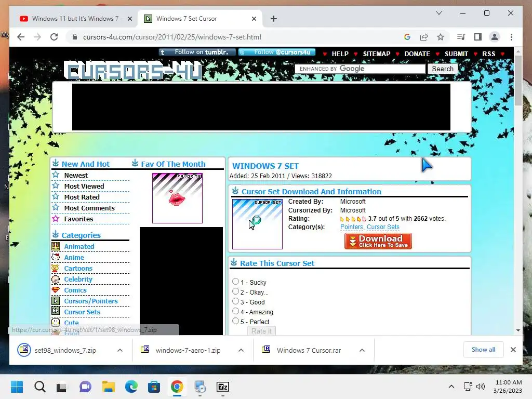Open the HELP menu link
This screenshot has width=532, height=399.
click(x=340, y=54)
